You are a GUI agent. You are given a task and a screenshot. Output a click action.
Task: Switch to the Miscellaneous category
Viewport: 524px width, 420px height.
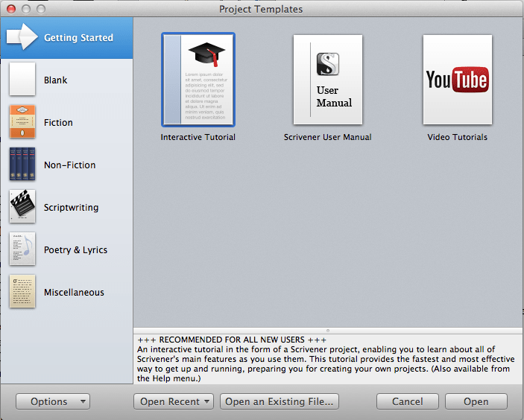click(67, 292)
